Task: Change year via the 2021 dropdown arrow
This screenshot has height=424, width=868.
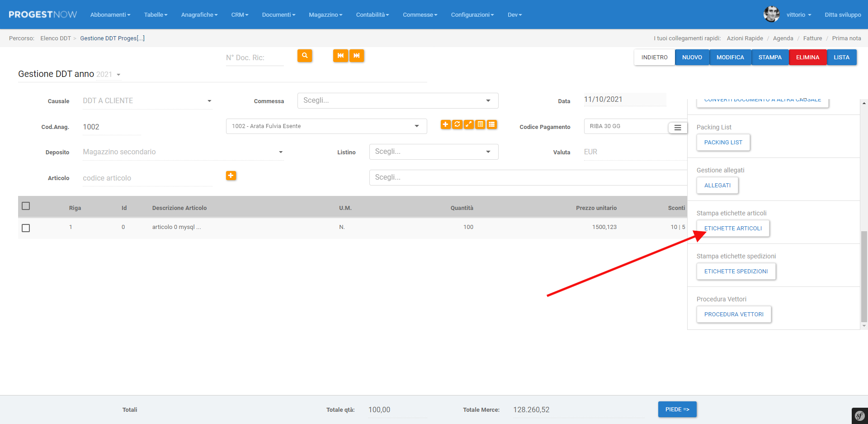Action: [x=118, y=75]
